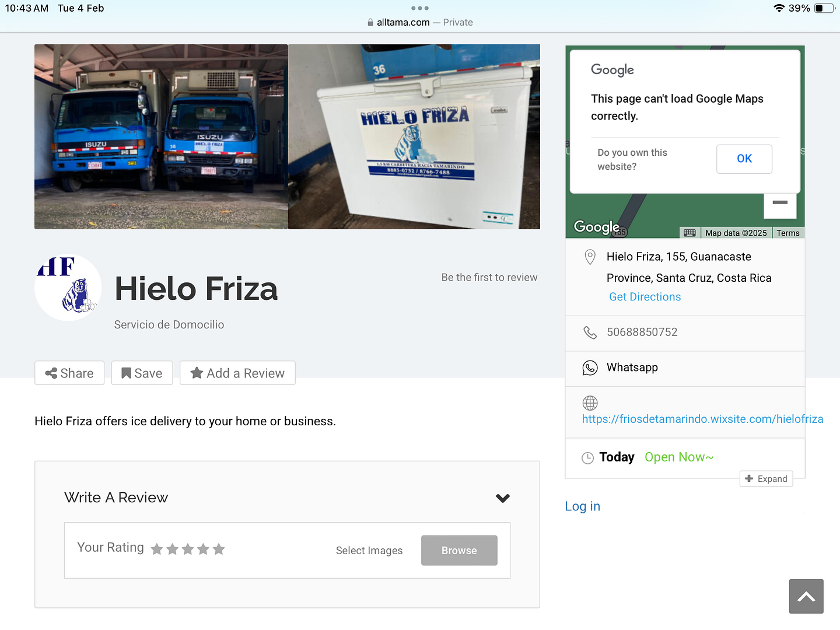Click the 'Hielo Friza' business title
The height and width of the screenshot is (630, 840).
click(196, 289)
